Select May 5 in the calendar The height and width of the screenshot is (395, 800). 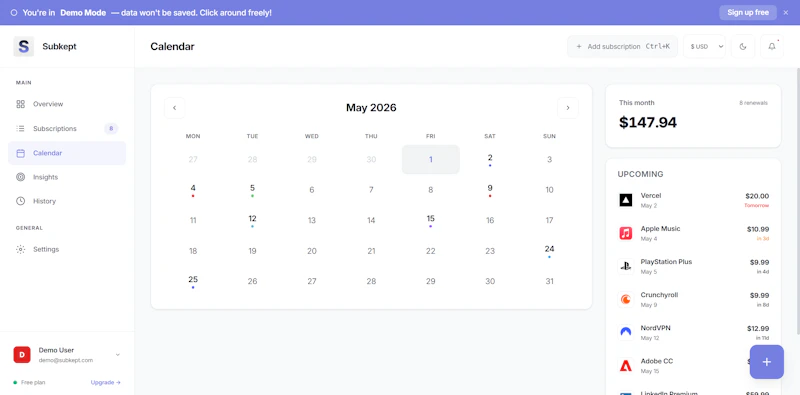tap(252, 190)
